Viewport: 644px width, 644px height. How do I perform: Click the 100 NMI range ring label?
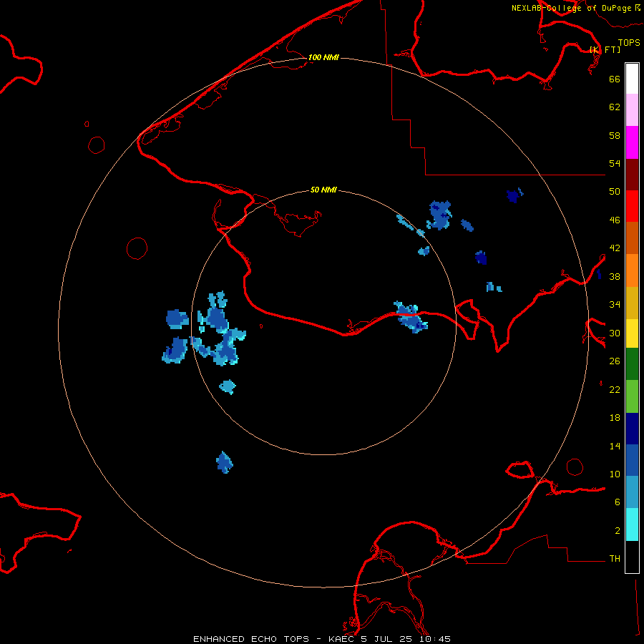tap(323, 57)
